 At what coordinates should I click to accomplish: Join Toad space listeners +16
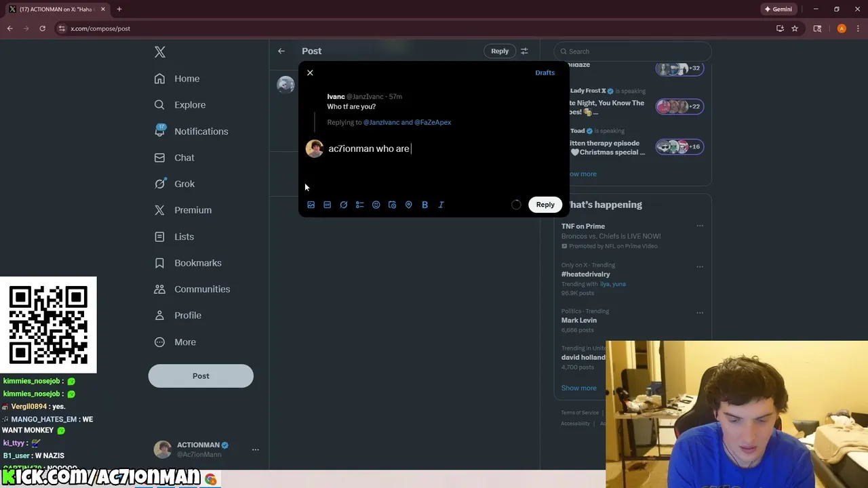tap(679, 146)
